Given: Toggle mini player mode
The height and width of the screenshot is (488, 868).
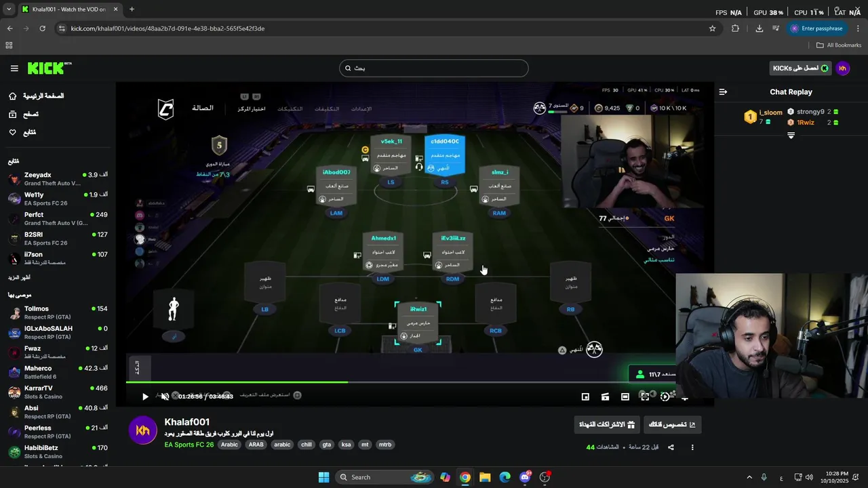Looking at the screenshot, I should click(585, 396).
